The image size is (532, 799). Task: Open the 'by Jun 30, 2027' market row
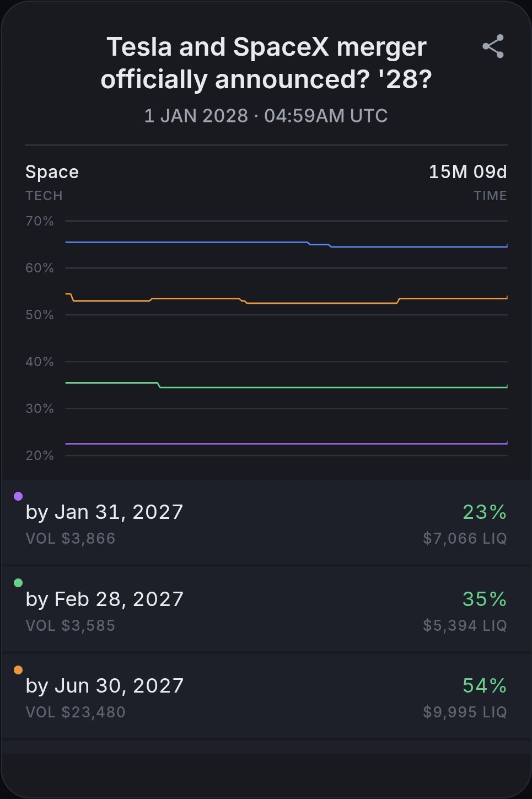(266, 696)
